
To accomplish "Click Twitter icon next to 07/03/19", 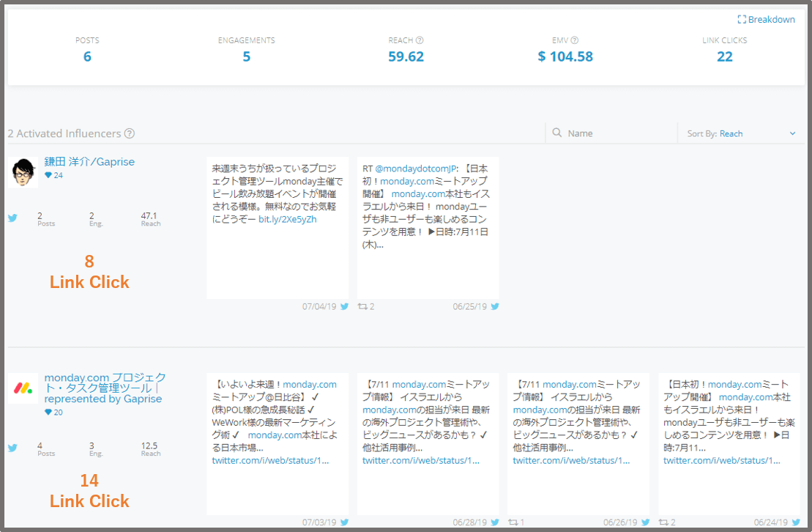I will tap(344, 522).
